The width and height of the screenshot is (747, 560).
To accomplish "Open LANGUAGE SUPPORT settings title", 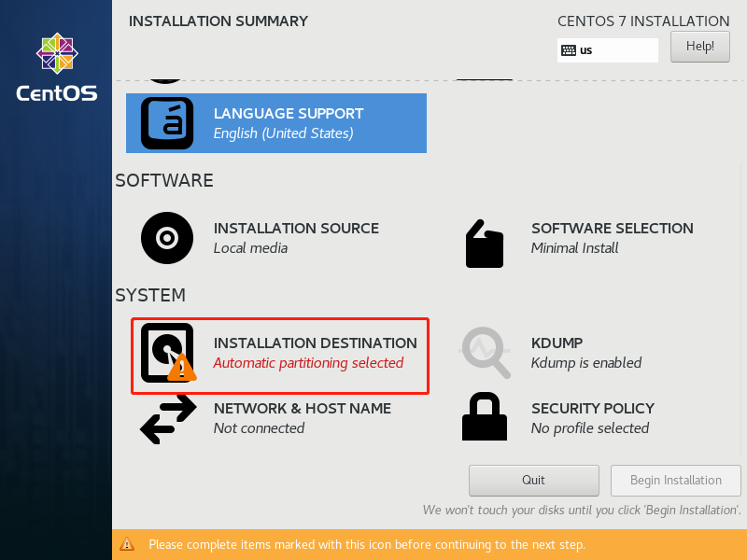I will pos(289,114).
